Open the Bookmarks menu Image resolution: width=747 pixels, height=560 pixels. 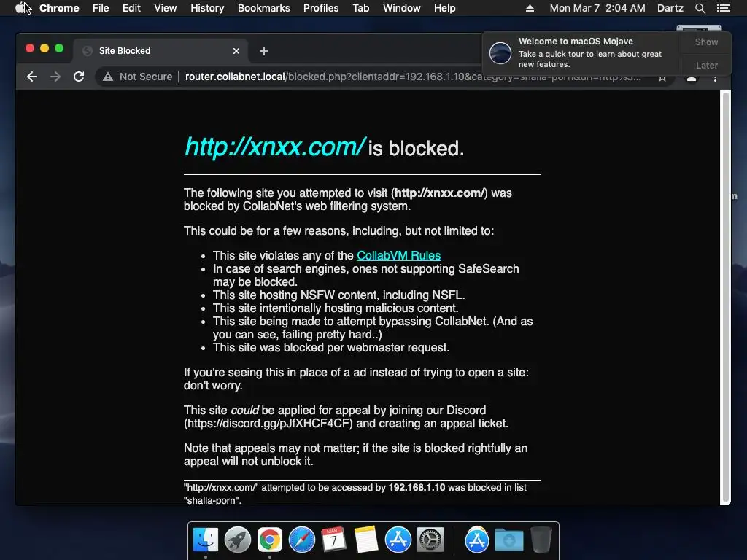coord(264,8)
